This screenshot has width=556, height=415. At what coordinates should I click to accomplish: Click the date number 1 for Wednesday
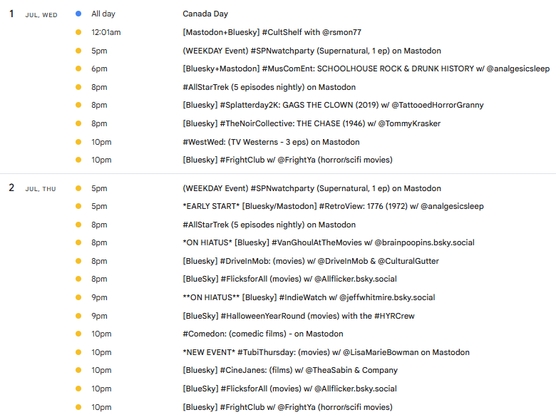click(x=12, y=14)
